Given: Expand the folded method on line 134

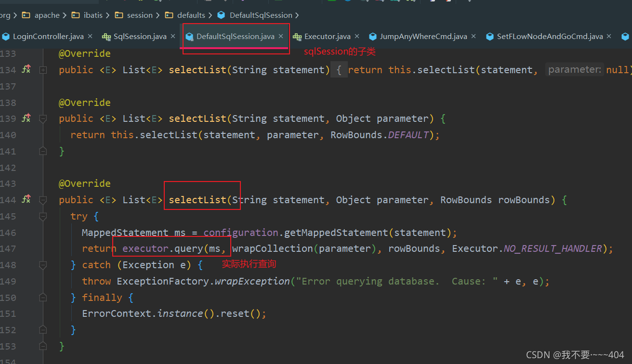Looking at the screenshot, I should (x=43, y=70).
